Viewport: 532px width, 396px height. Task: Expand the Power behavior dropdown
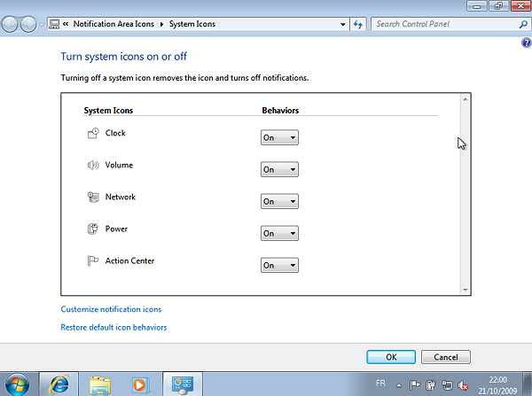point(279,233)
